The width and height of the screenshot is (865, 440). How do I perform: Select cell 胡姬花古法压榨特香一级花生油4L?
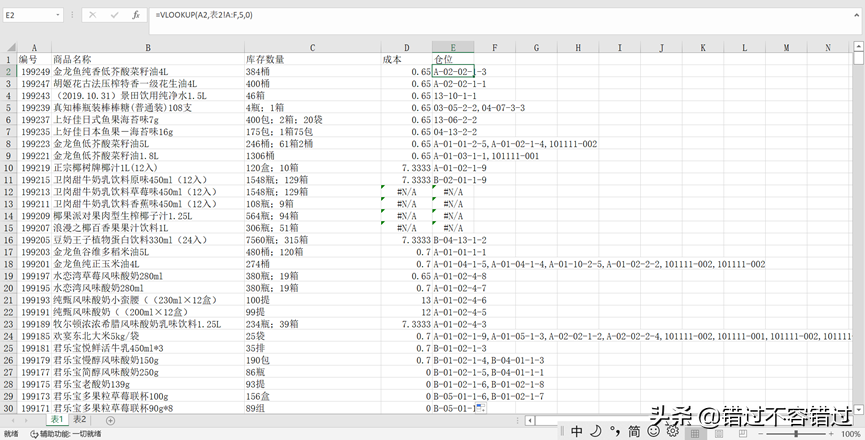point(148,84)
